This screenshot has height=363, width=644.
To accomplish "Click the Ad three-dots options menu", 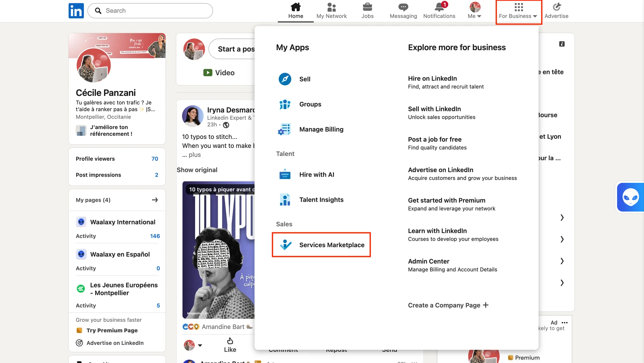I will [564, 322].
